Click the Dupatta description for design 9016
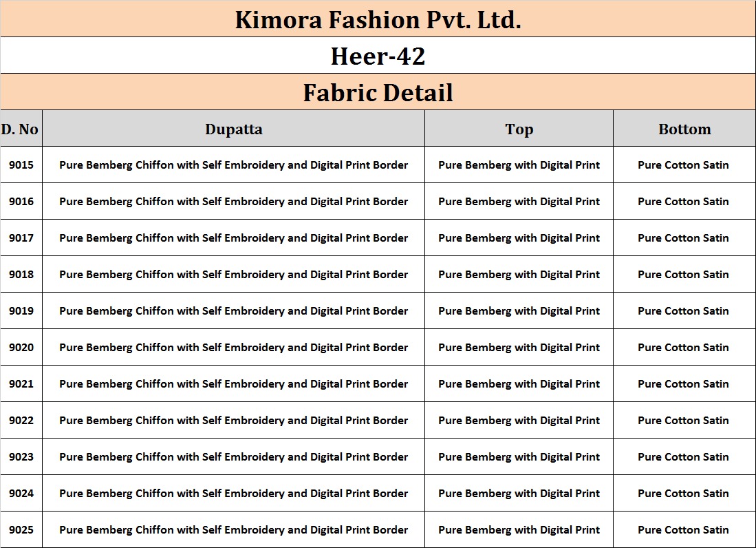The image size is (756, 548). click(233, 202)
